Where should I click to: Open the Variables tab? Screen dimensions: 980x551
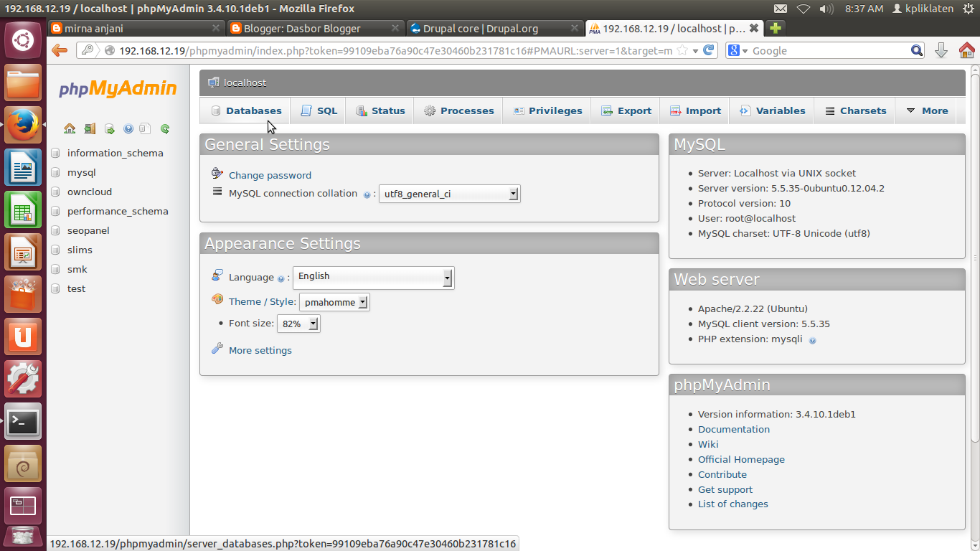772,110
